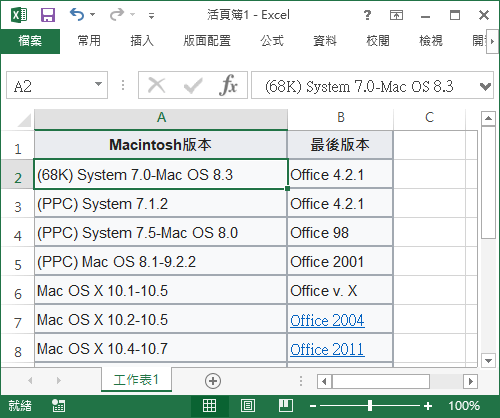Select the Office v. X cell
The image size is (500, 418).
pos(340,291)
